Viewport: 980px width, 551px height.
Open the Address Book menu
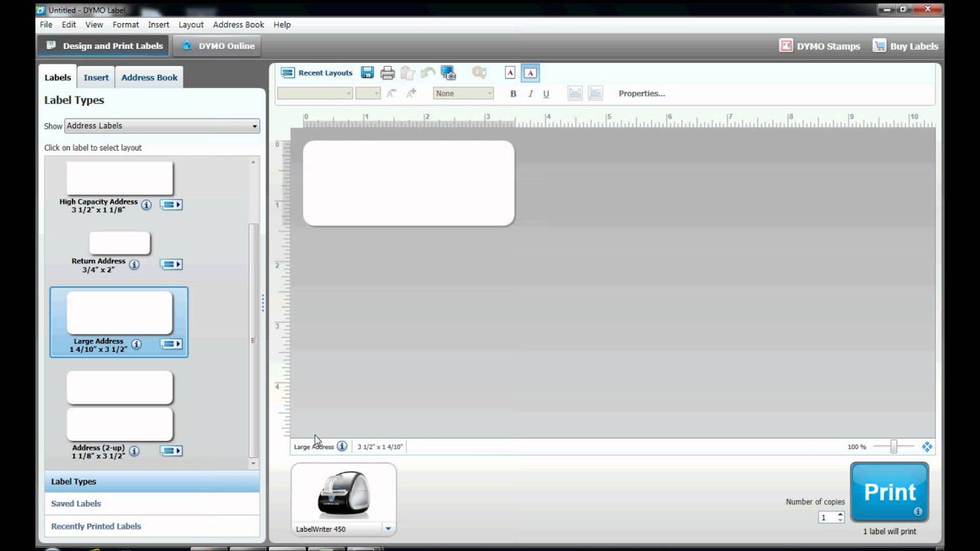pyautogui.click(x=239, y=24)
